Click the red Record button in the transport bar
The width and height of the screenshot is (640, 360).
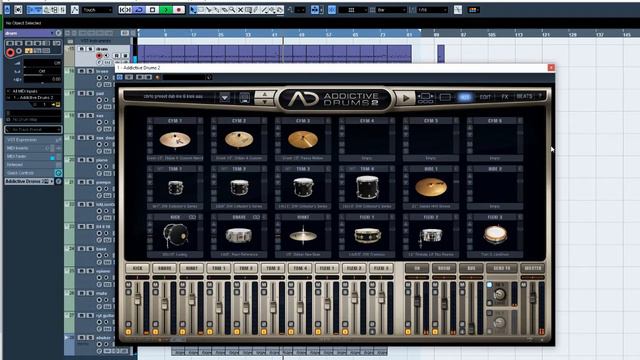pos(178,9)
